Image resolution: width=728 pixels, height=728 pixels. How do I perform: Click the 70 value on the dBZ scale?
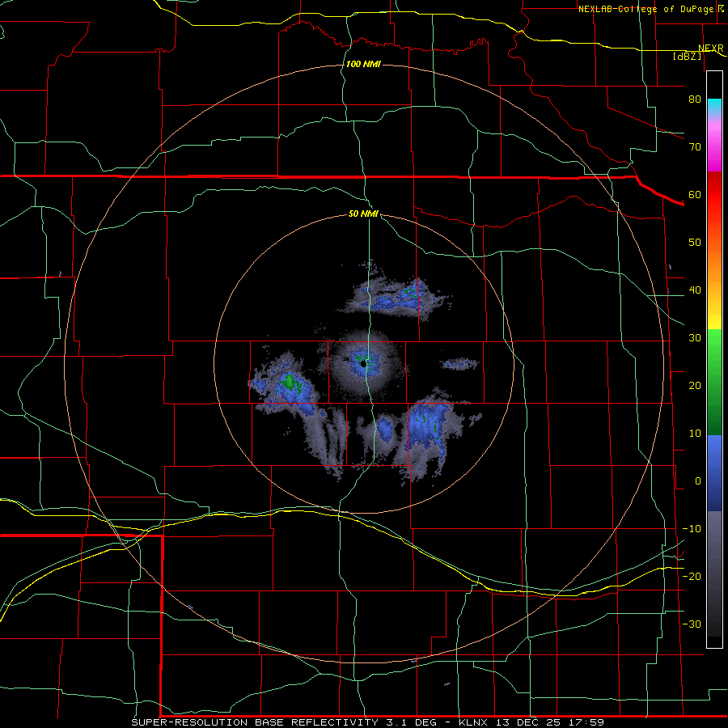click(695, 146)
